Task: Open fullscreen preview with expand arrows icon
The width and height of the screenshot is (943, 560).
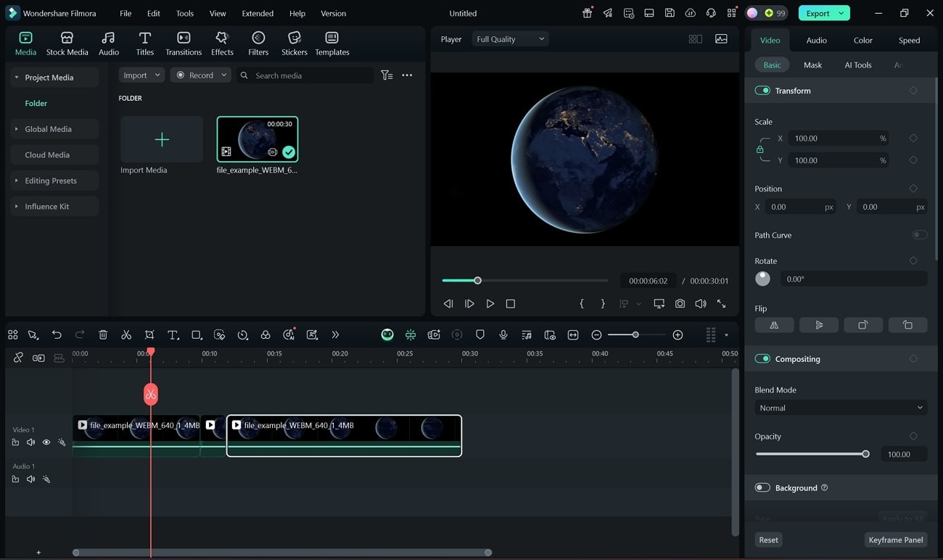Action: coord(721,304)
